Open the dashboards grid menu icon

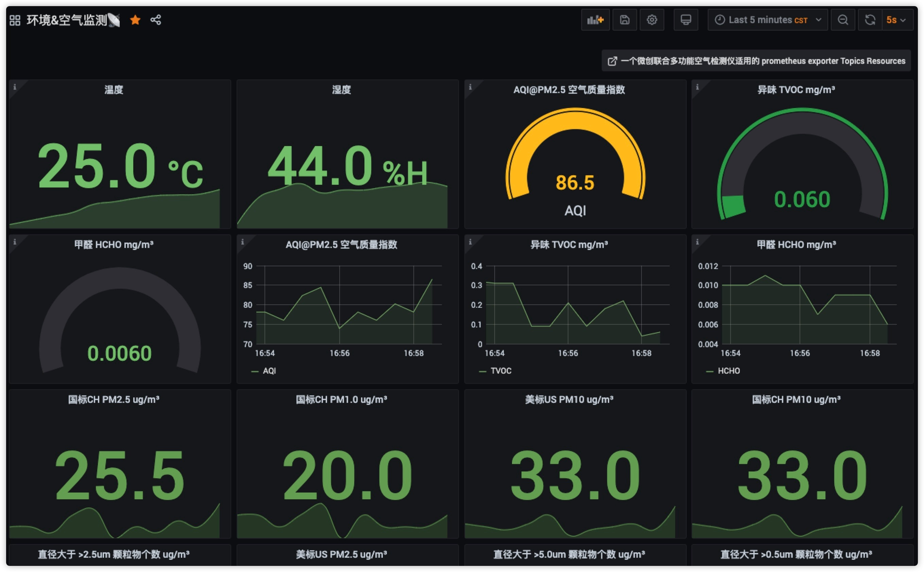15,20
